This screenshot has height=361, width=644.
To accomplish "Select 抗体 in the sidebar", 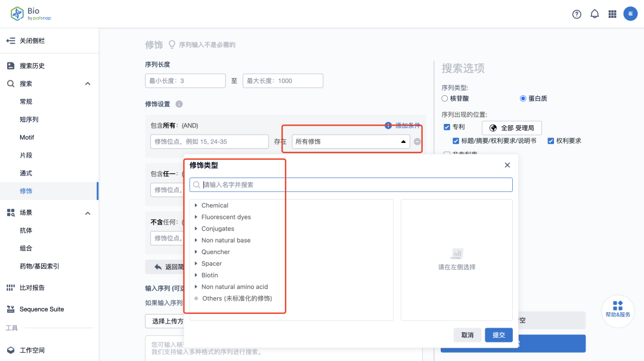I will point(26,231).
